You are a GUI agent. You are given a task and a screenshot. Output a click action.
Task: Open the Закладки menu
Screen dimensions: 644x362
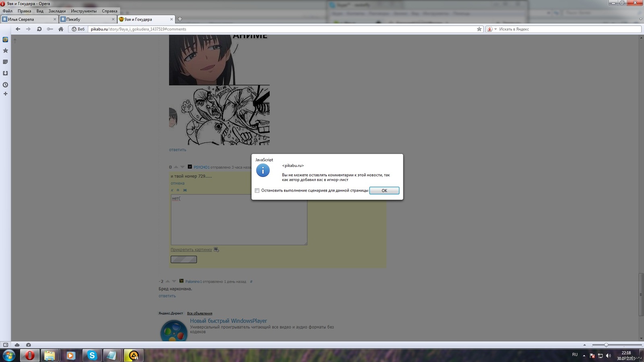(x=57, y=11)
